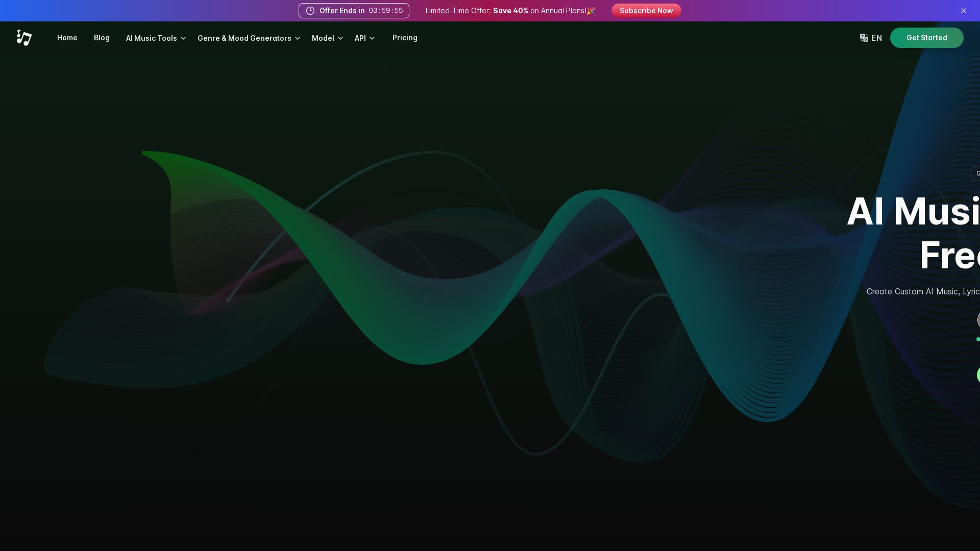Click the language translate icon
This screenshot has height=551, width=980.
pyautogui.click(x=864, y=38)
